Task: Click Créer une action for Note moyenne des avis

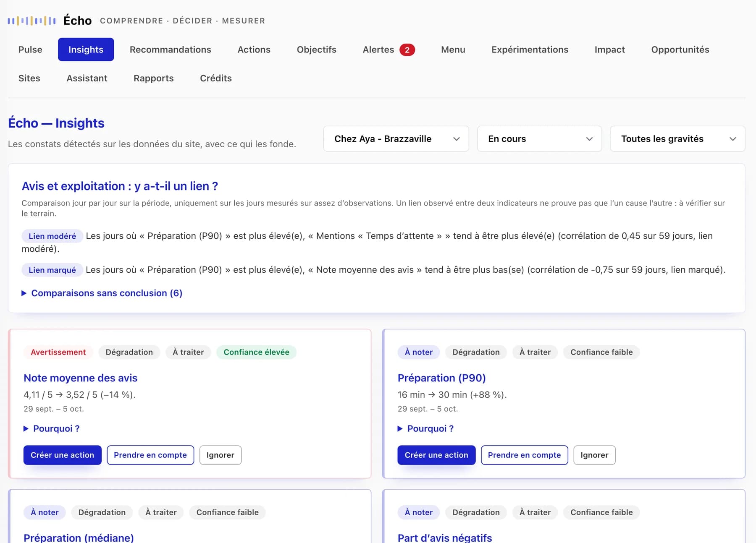Action: [x=63, y=455]
